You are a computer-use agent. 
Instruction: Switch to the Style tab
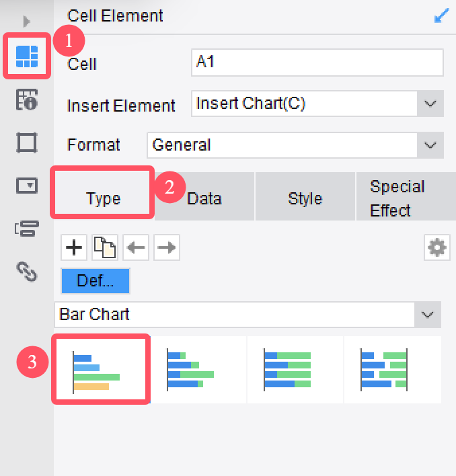click(305, 198)
